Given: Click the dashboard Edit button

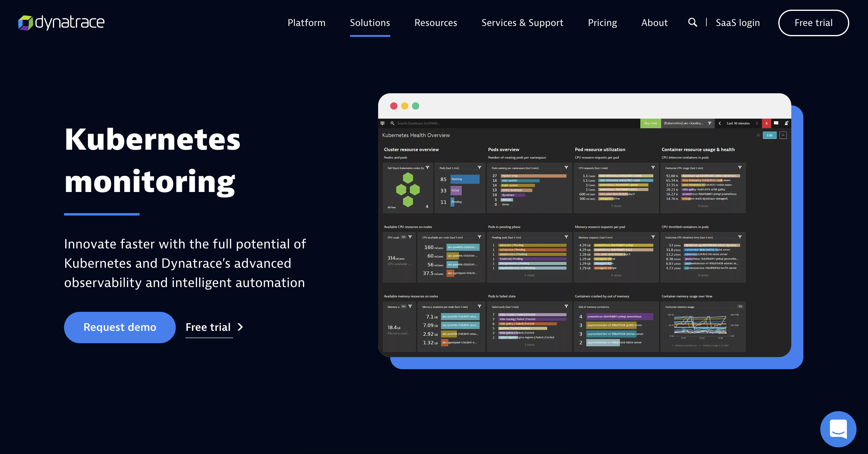Looking at the screenshot, I should pyautogui.click(x=770, y=136).
